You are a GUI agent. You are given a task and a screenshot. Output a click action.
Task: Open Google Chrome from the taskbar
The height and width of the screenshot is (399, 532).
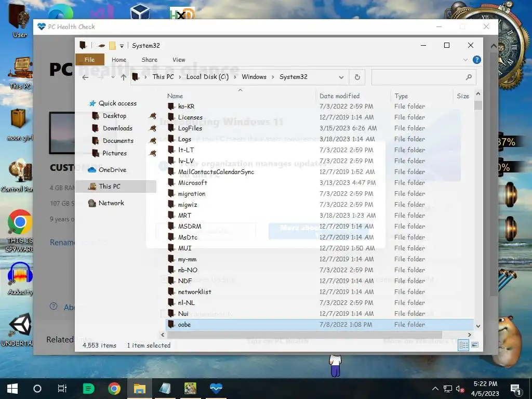coord(114,389)
